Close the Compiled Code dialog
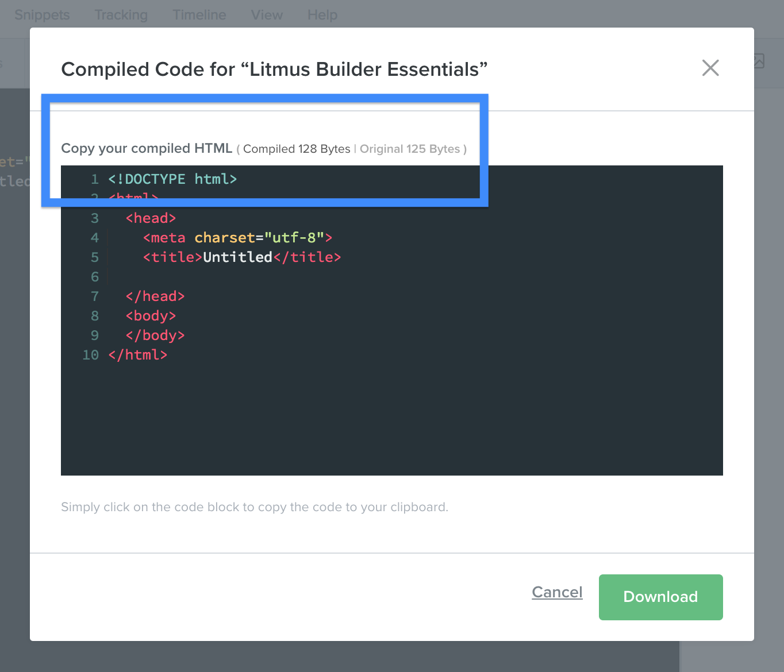Image resolution: width=784 pixels, height=672 pixels. (x=710, y=68)
